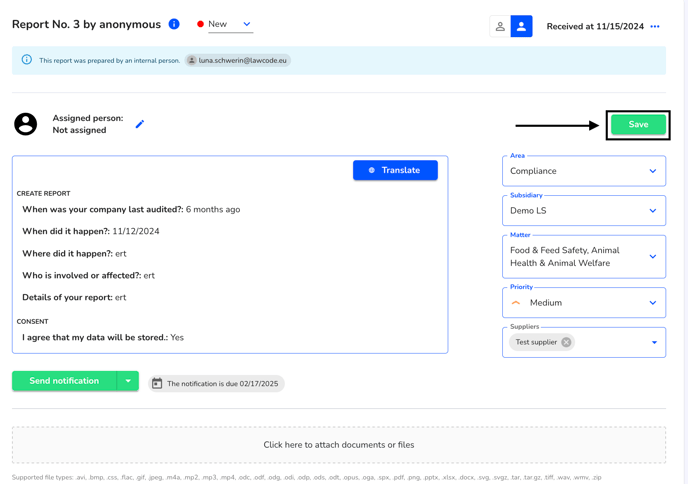Open the three-dots more options menu

tap(655, 26)
